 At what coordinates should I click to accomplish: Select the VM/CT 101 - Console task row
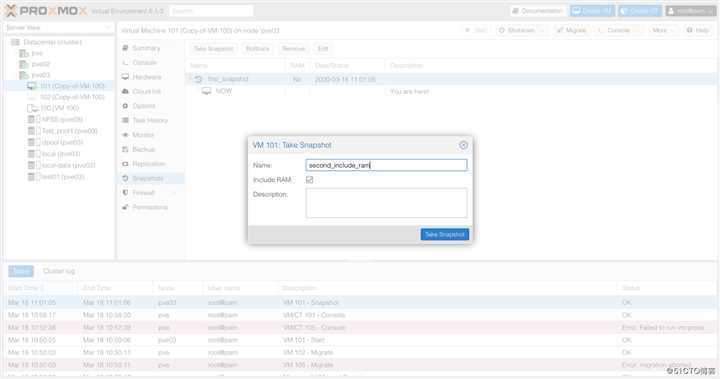pyautogui.click(x=360, y=315)
